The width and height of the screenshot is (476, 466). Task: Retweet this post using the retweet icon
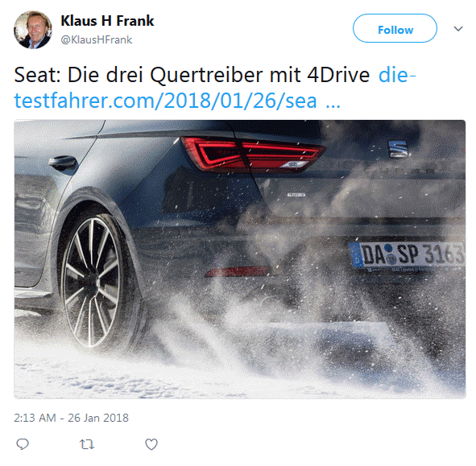pos(87,444)
